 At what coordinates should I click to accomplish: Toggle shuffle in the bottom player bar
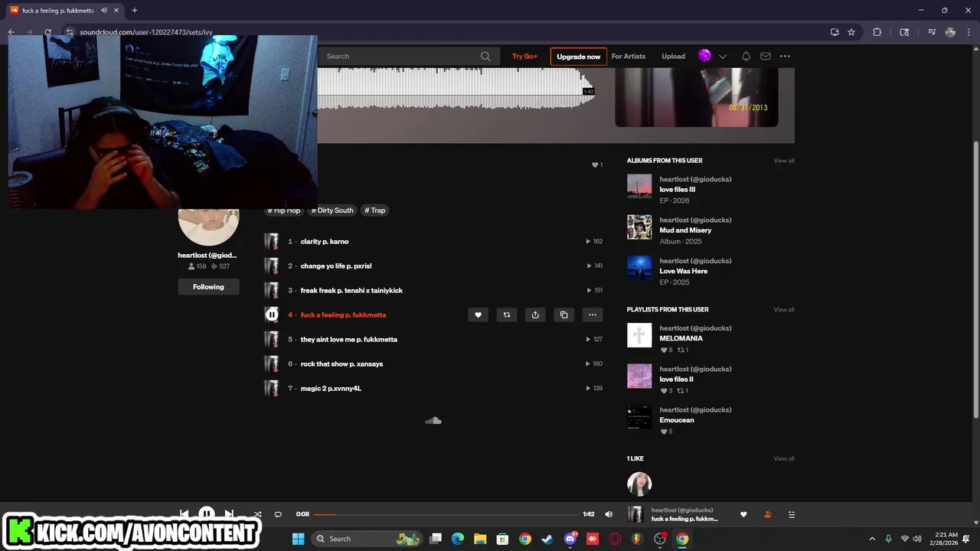[257, 514]
